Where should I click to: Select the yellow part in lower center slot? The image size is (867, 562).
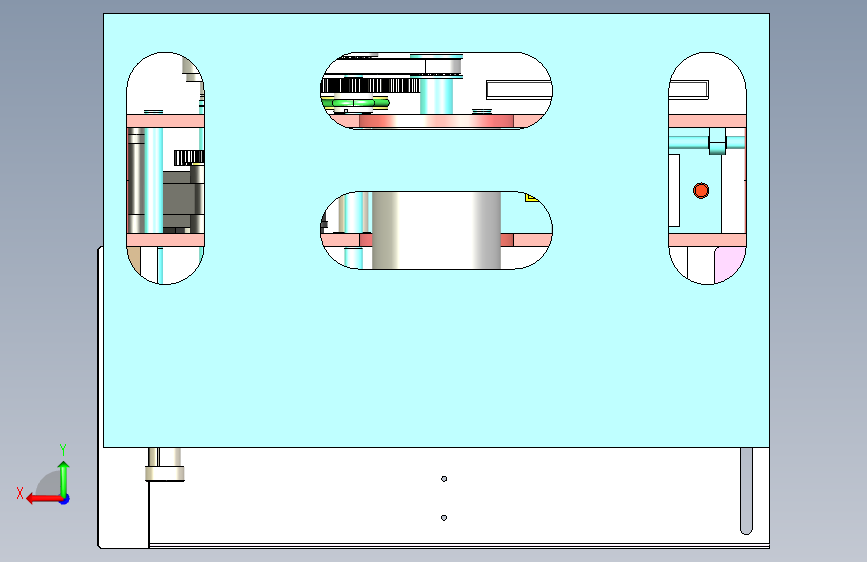click(531, 196)
